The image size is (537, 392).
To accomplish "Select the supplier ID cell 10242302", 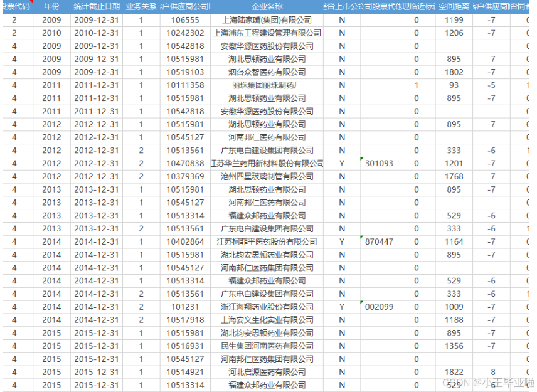I will coord(185,33).
